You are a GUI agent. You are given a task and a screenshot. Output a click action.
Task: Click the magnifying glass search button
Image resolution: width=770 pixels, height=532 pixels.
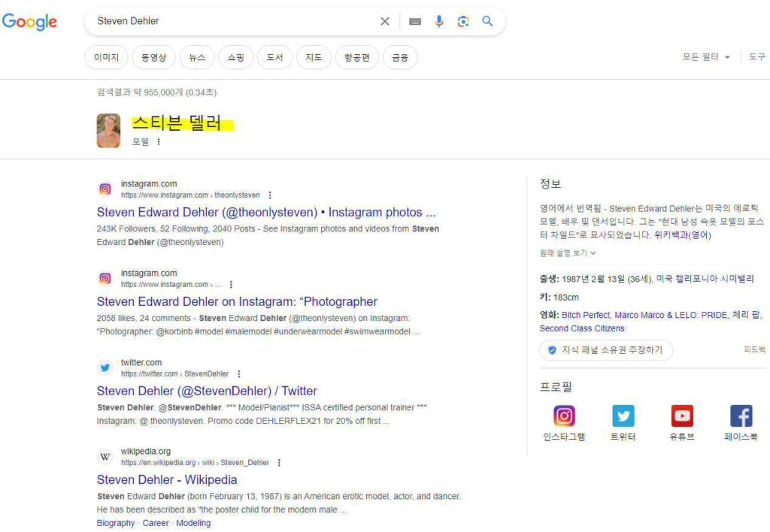pos(487,21)
